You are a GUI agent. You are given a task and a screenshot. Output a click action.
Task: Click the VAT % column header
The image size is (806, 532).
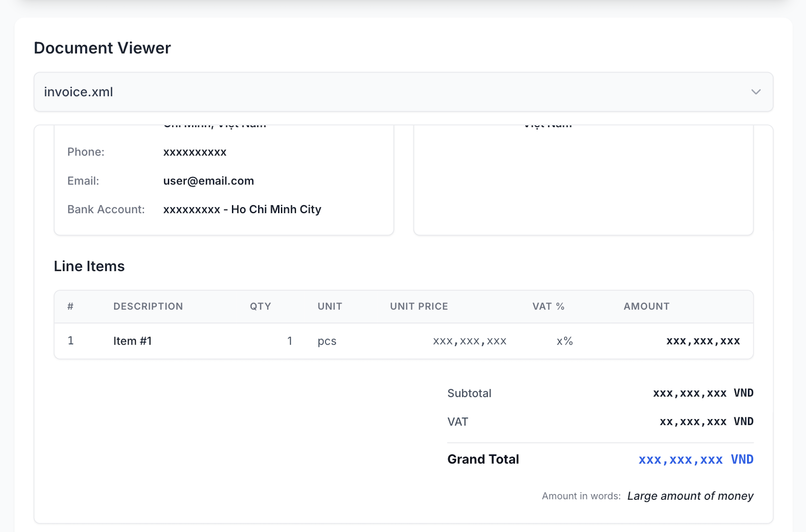[548, 306]
